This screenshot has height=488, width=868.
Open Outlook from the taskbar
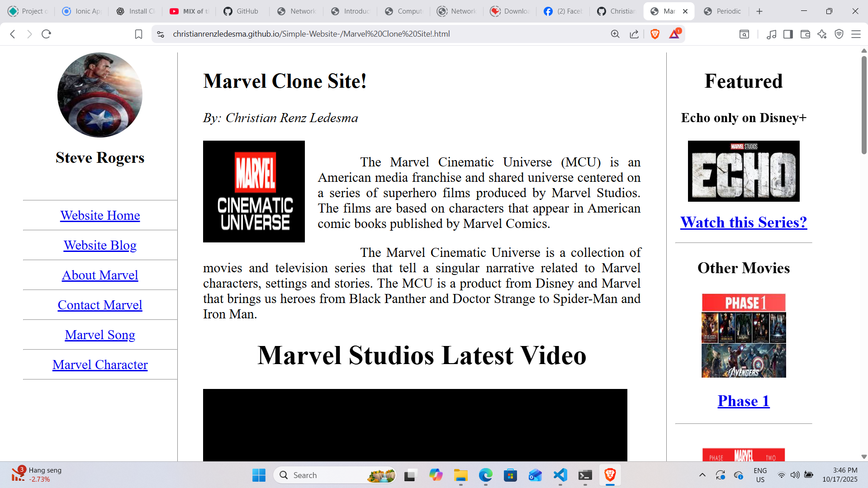[x=535, y=475]
